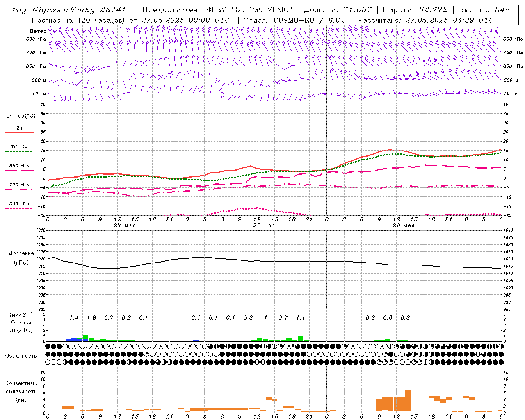Click the Ветер panel label
The image size is (525, 420).
[x=38, y=31]
